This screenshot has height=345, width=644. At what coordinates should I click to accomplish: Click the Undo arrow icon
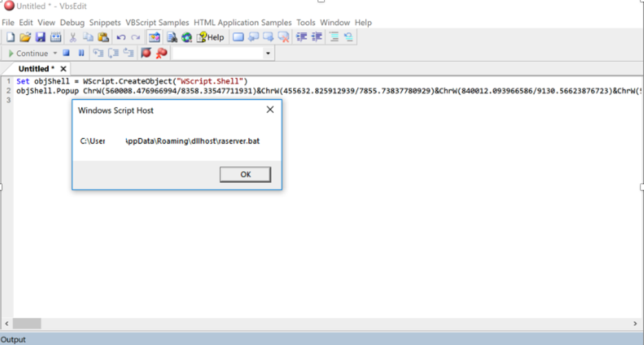(x=121, y=37)
